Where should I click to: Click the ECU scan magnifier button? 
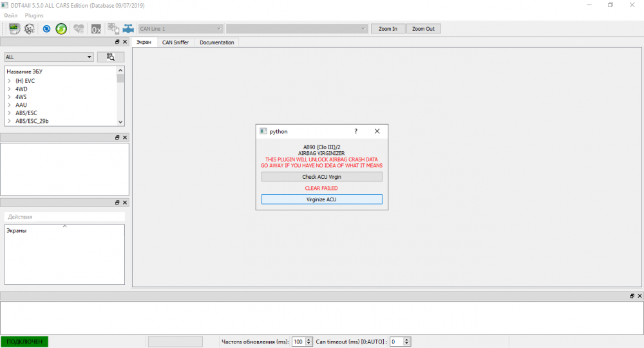111,57
